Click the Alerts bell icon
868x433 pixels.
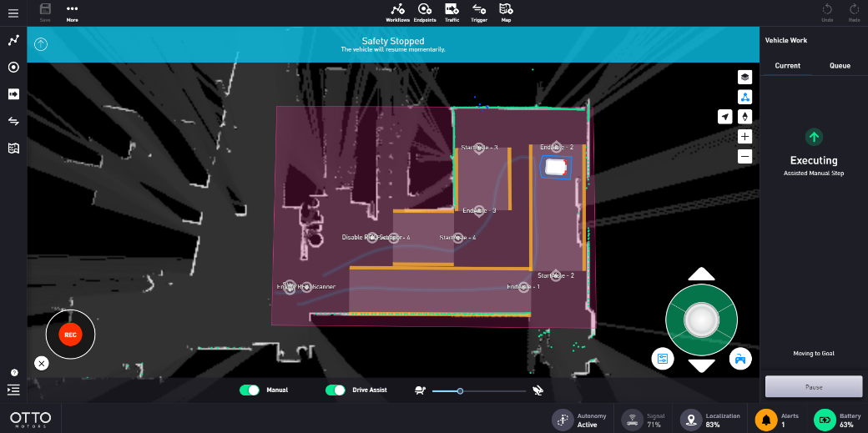click(766, 420)
